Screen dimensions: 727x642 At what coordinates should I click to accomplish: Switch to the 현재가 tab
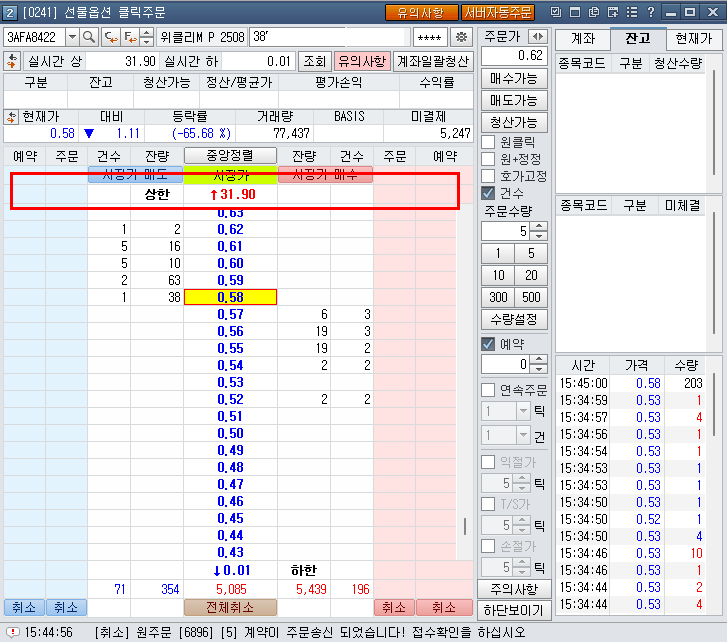[694, 38]
